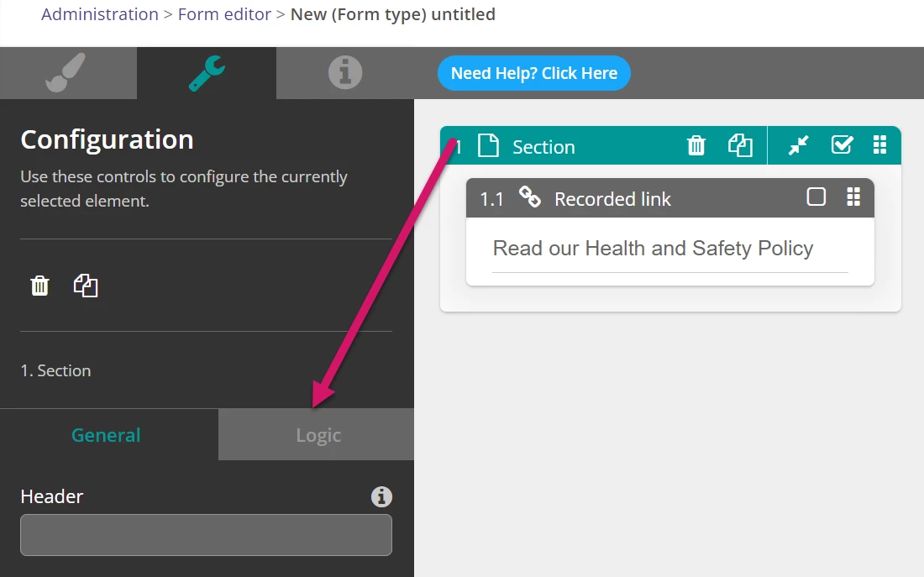924x577 pixels.
Task: Show Header field info tooltip icon
Action: tap(381, 497)
